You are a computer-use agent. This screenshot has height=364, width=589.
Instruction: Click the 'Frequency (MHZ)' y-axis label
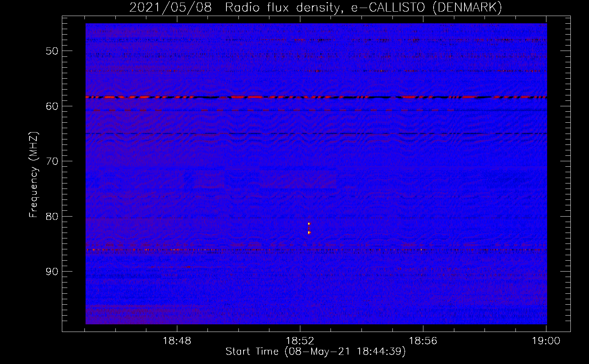coord(33,175)
